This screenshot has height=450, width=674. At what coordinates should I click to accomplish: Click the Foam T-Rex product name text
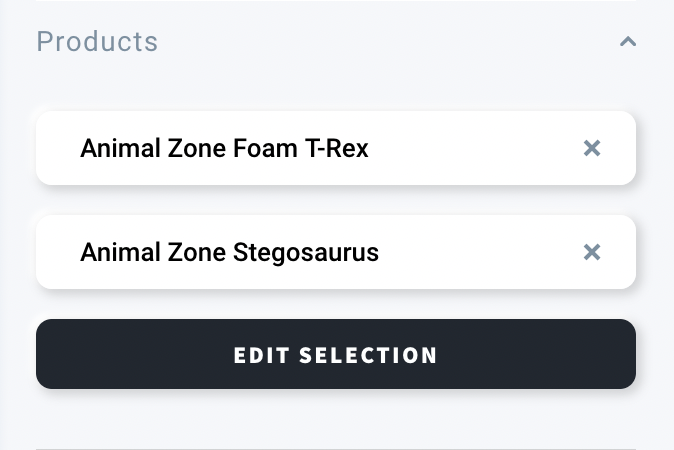coord(224,149)
